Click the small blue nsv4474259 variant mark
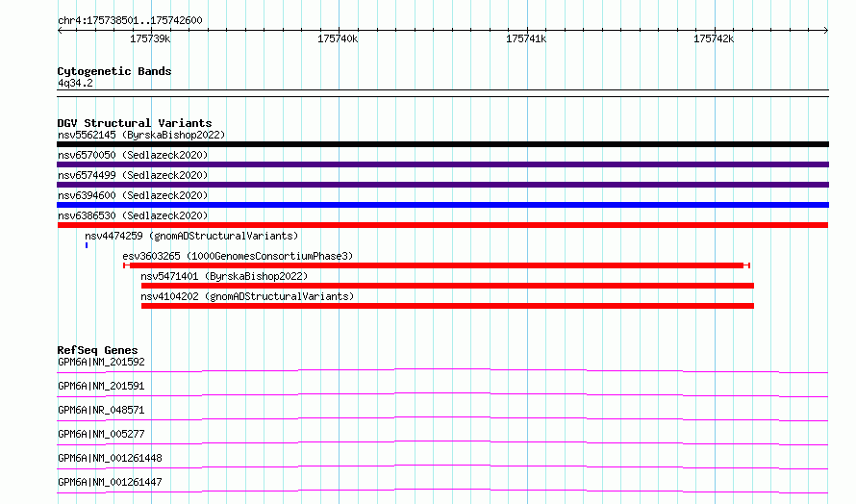 point(87,245)
